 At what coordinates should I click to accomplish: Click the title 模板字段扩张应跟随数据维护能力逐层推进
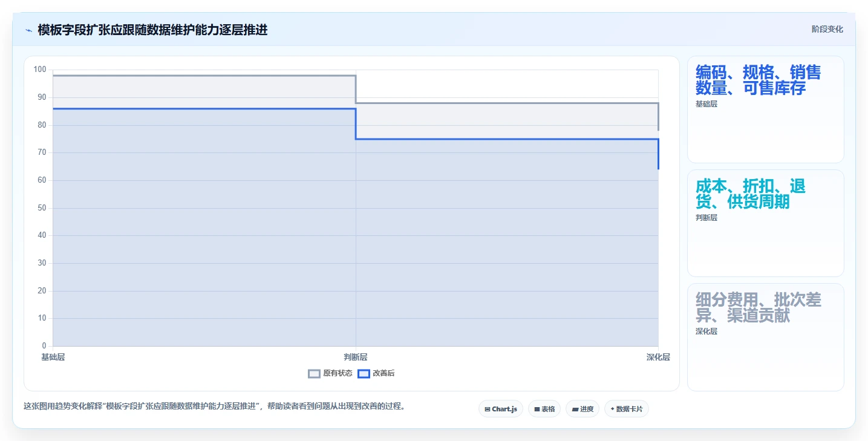(152, 30)
